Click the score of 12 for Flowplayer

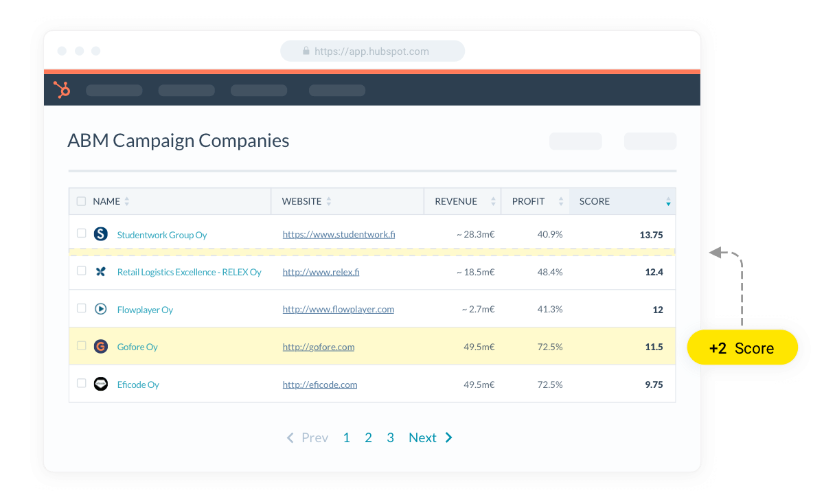pos(658,310)
